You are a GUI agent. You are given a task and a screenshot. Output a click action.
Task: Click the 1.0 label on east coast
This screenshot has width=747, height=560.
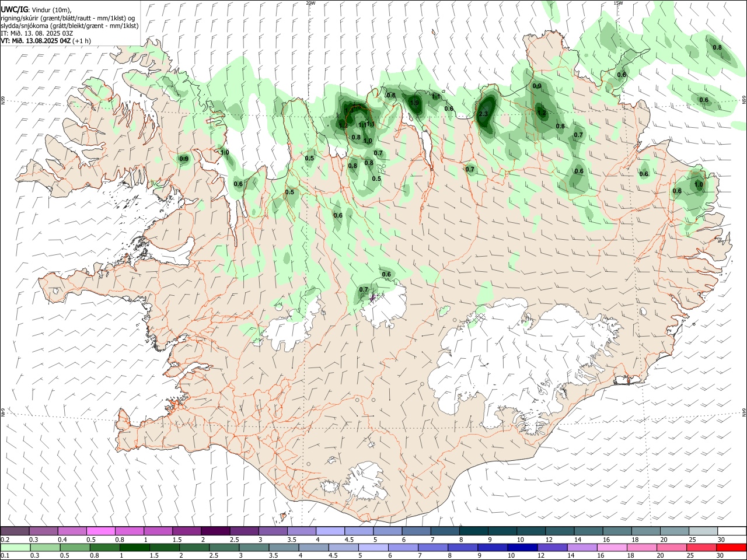(x=699, y=184)
